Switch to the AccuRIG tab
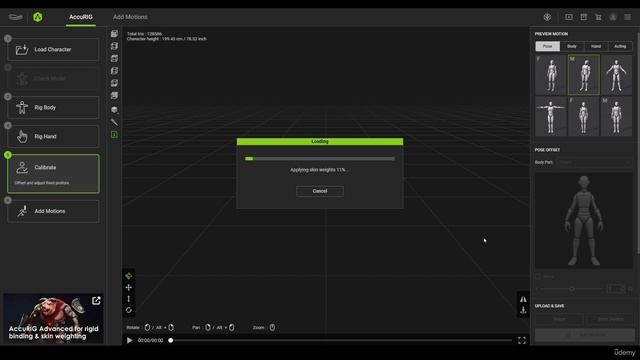The height and width of the screenshot is (360, 640). point(81,17)
